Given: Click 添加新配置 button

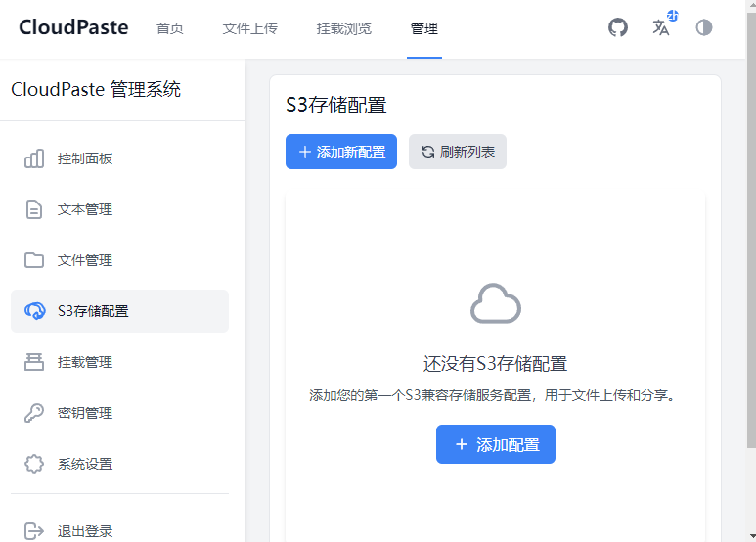Looking at the screenshot, I should tap(341, 152).
